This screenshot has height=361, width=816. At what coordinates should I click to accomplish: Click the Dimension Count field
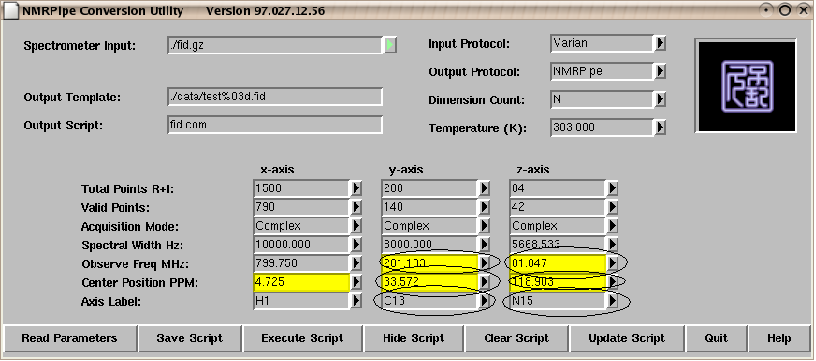tap(602, 99)
